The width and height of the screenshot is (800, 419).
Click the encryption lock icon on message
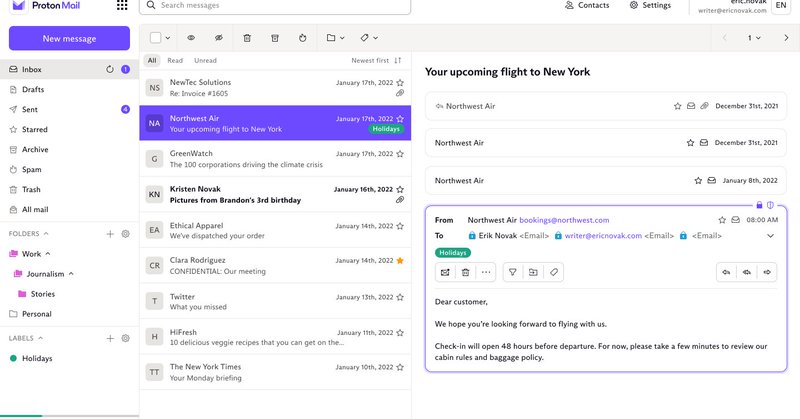pyautogui.click(x=759, y=205)
